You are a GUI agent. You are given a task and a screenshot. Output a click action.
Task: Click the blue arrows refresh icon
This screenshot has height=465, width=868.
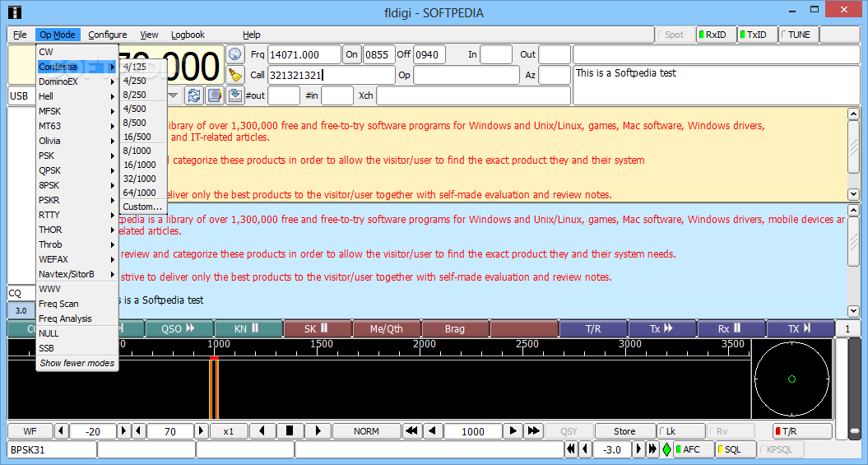point(194,95)
